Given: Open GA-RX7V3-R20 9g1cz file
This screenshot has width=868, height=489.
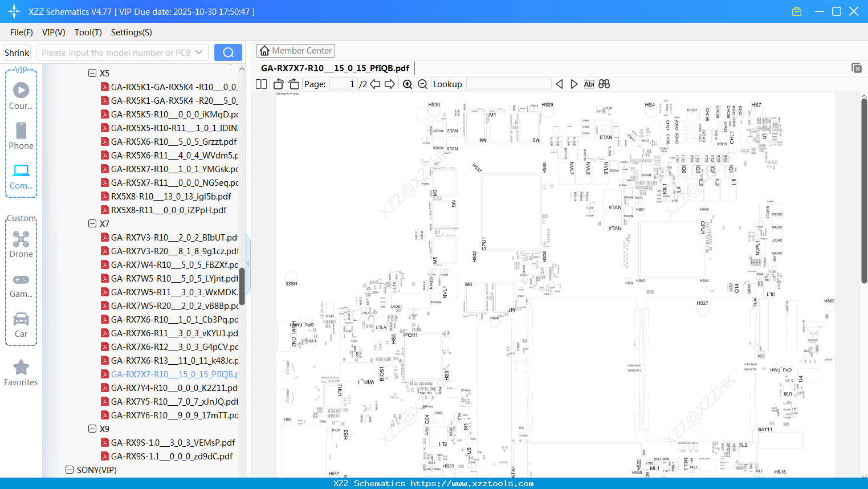Looking at the screenshot, I should pyautogui.click(x=170, y=251).
